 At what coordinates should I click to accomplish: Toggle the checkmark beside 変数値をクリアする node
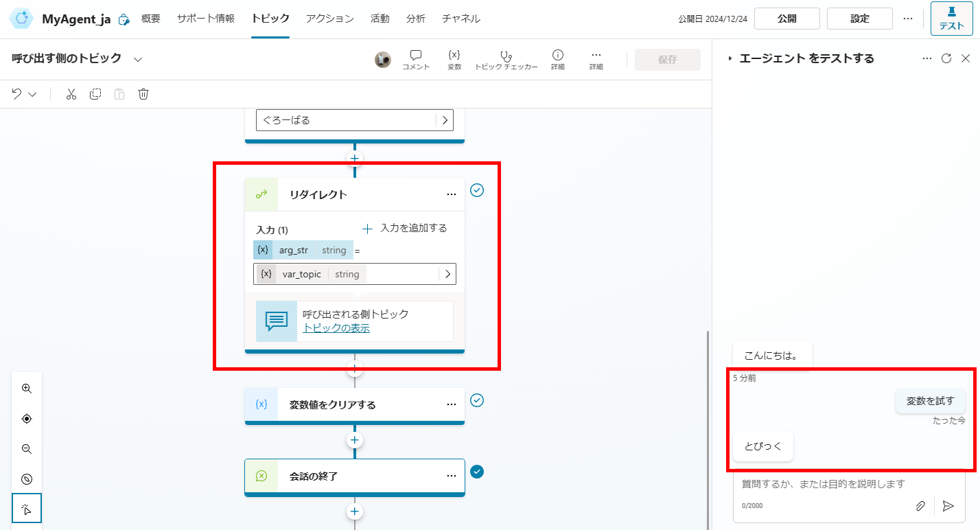click(x=477, y=400)
